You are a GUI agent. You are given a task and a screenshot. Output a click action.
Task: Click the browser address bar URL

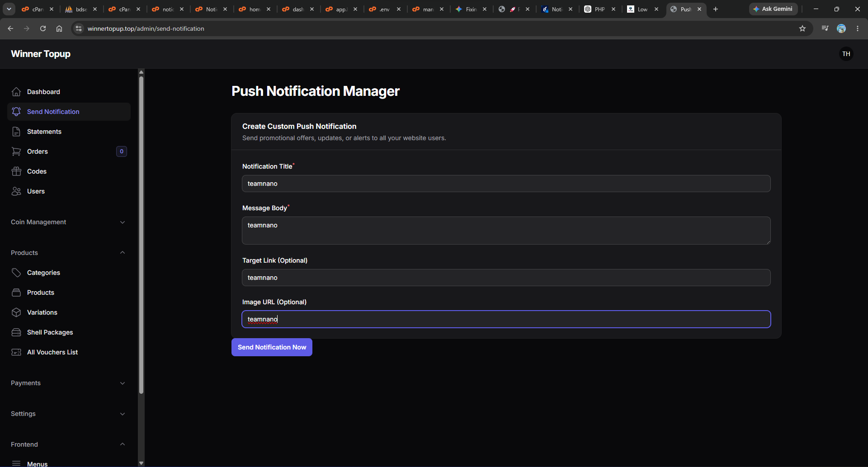146,28
